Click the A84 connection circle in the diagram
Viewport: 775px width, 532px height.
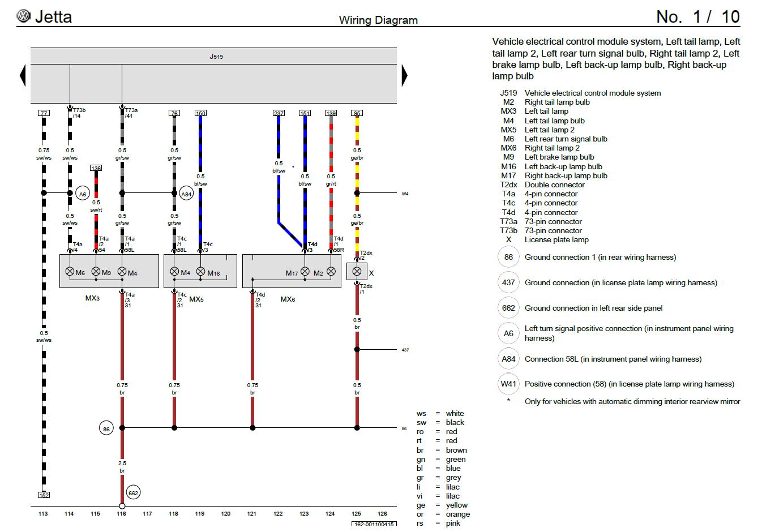[x=187, y=194]
